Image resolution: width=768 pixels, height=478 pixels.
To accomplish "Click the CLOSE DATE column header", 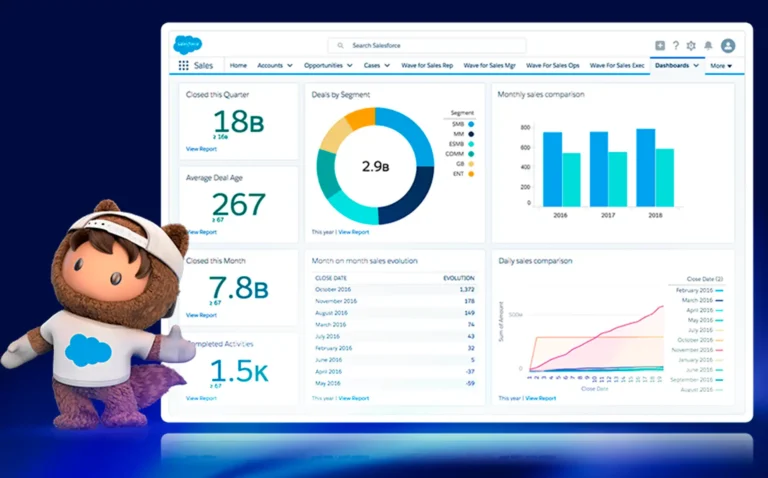I will pyautogui.click(x=331, y=278).
